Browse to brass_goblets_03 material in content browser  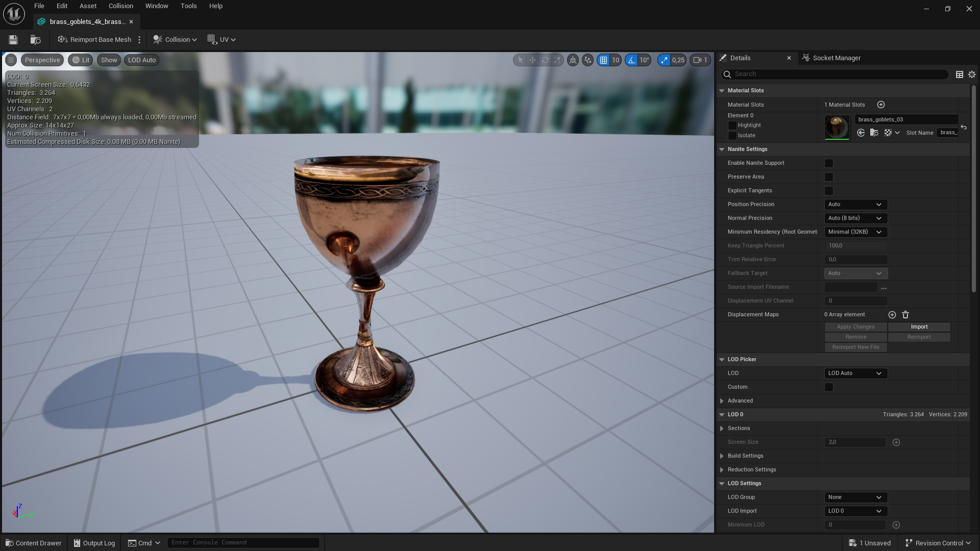(x=874, y=133)
